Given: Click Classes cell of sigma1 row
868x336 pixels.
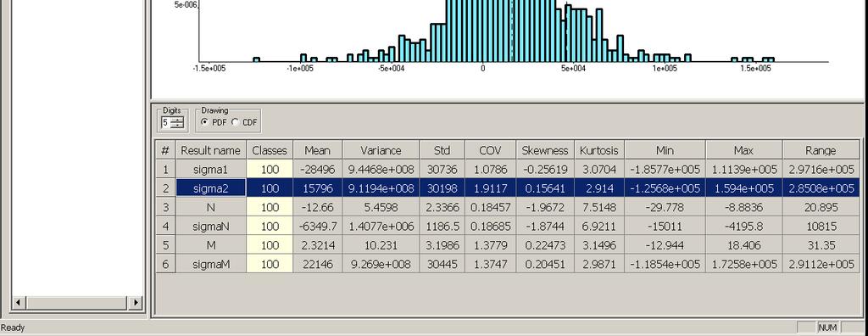Looking at the screenshot, I should click(270, 170).
